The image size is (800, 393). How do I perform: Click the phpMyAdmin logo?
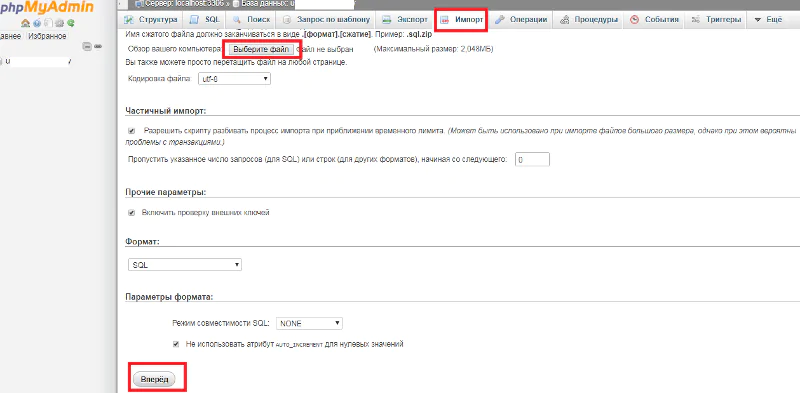pyautogui.click(x=47, y=8)
